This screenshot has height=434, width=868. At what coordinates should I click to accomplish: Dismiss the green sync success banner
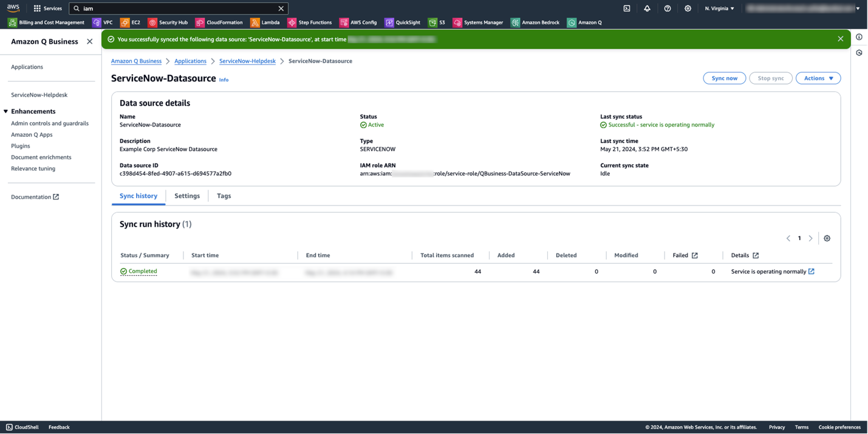841,39
